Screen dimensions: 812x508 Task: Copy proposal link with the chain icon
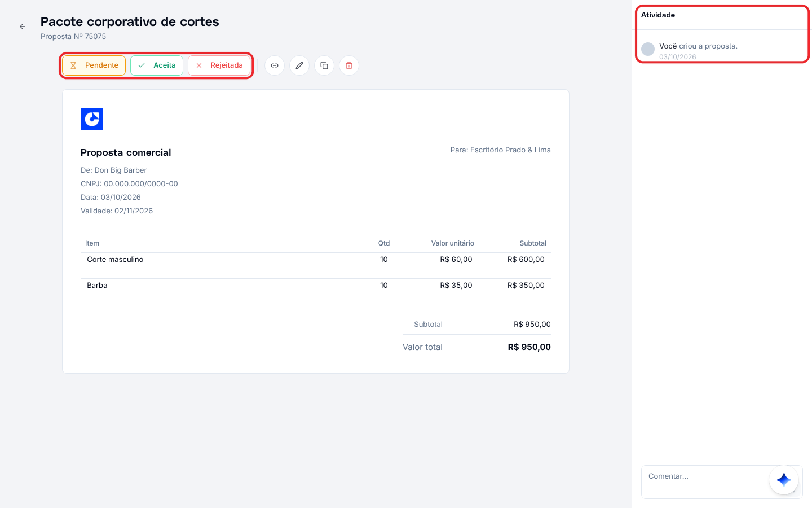coord(275,65)
